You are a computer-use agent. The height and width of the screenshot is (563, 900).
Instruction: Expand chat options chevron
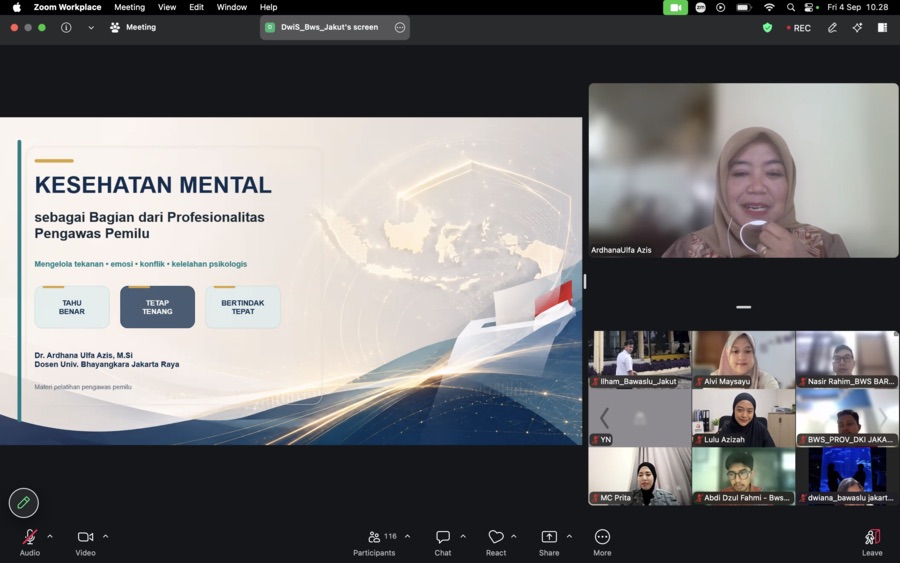463,537
